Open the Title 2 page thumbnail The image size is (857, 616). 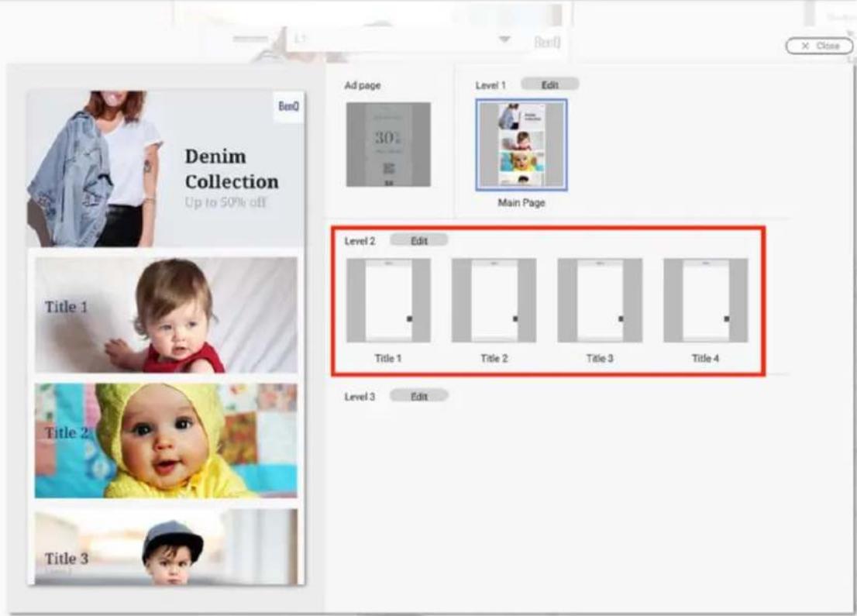494,301
